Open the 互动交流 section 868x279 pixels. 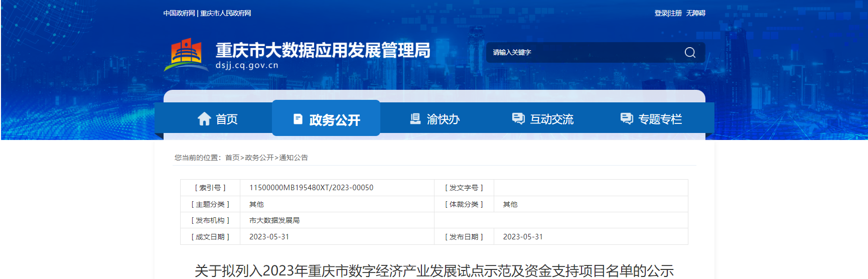click(551, 119)
